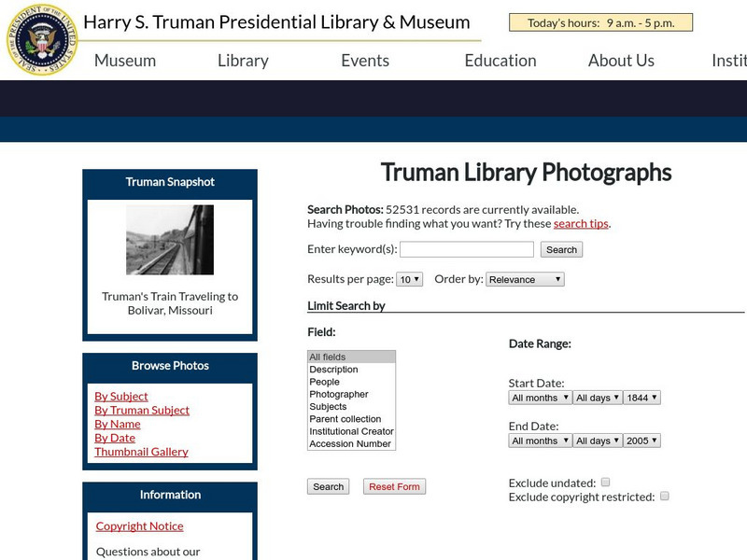Select People in Field list
The image size is (747, 560).
(x=352, y=382)
